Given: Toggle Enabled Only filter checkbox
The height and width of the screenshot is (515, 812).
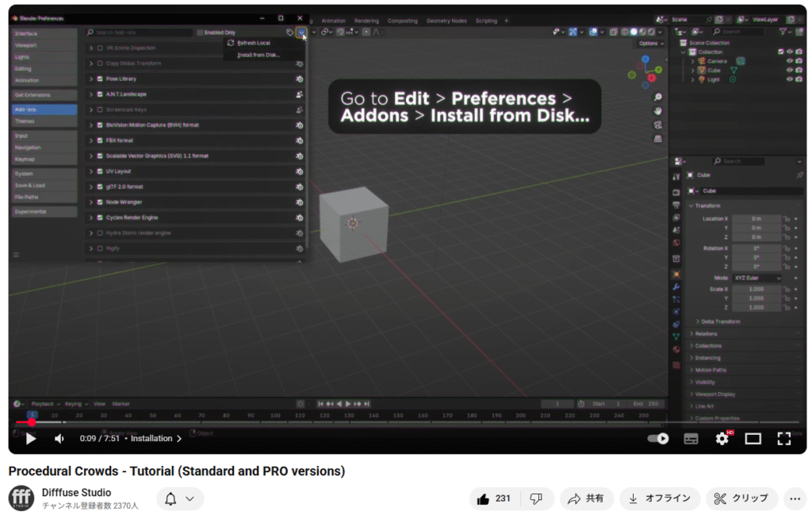Looking at the screenshot, I should [201, 33].
